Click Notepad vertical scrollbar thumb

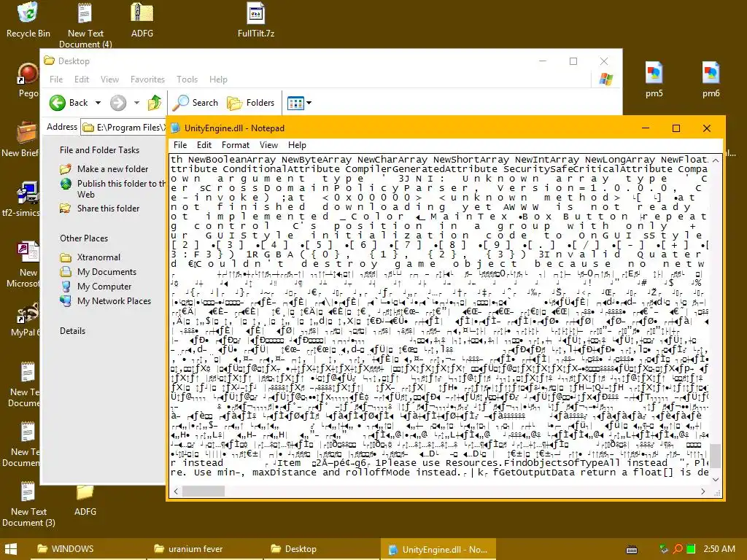pyautogui.click(x=716, y=456)
